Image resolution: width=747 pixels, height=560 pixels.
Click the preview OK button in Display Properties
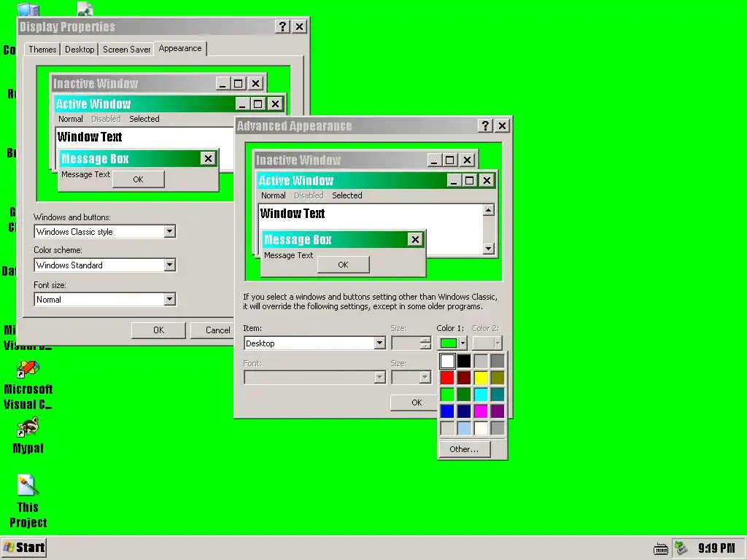138,179
